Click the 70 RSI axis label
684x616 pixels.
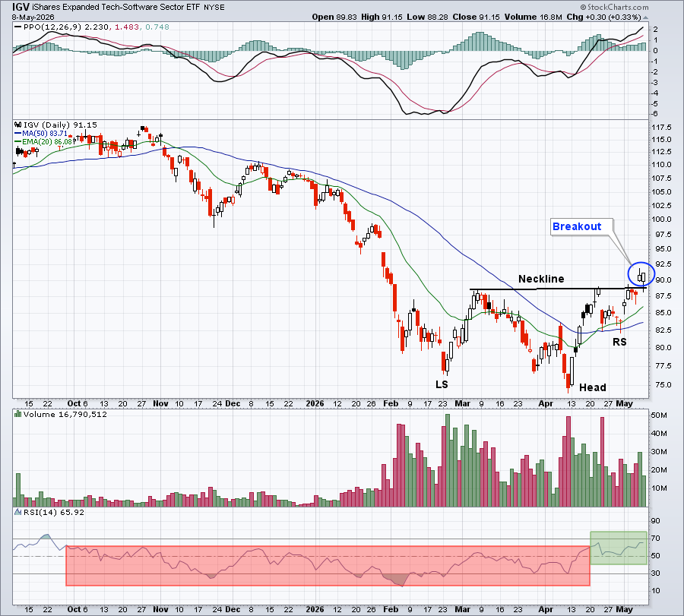656,539
